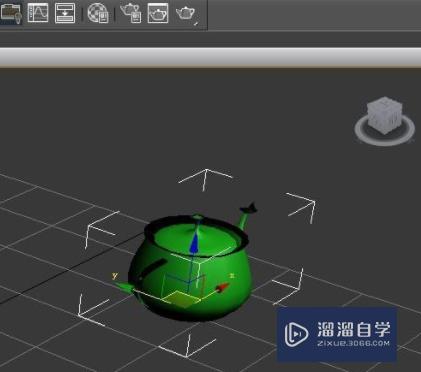Click the ViewCube in the viewport
This screenshot has height=372, width=421.
tap(385, 115)
